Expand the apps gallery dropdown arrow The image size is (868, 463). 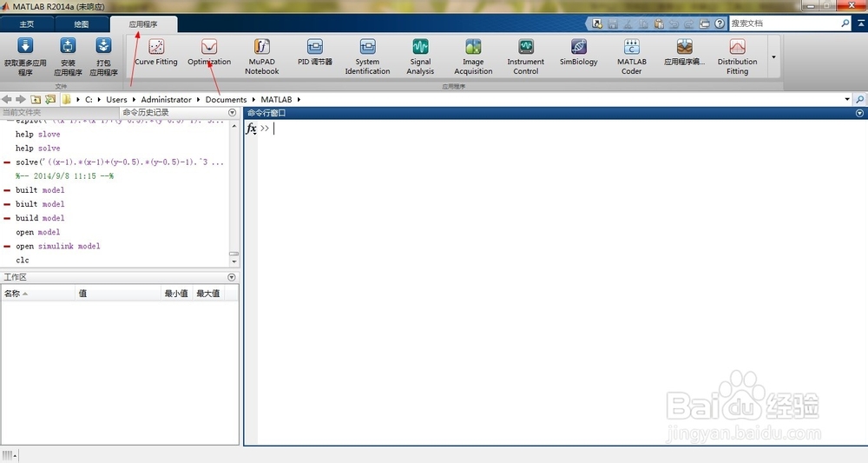774,57
